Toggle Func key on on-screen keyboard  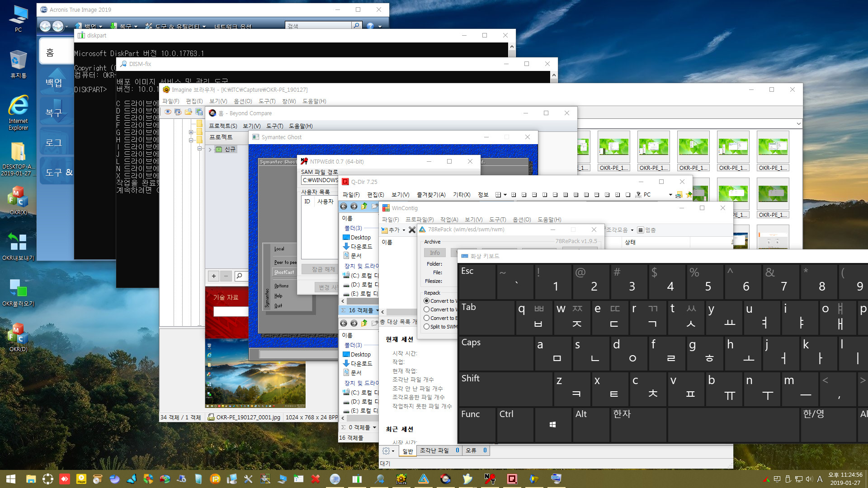476,425
